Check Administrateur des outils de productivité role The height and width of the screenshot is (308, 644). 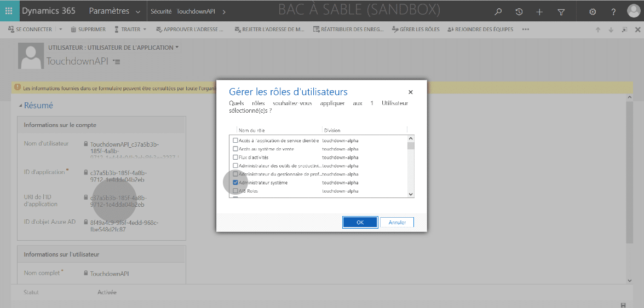click(x=235, y=166)
